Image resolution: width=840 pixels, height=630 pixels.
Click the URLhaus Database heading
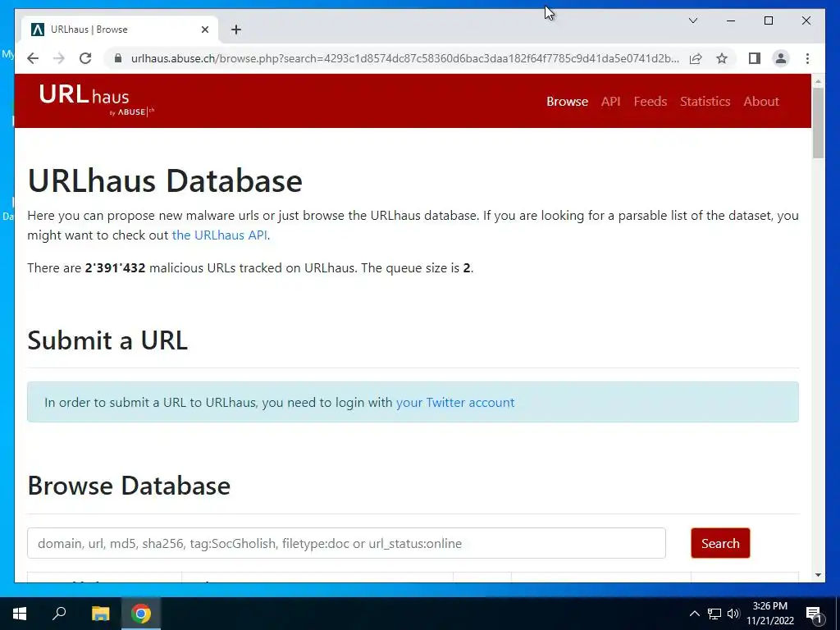coord(165,180)
